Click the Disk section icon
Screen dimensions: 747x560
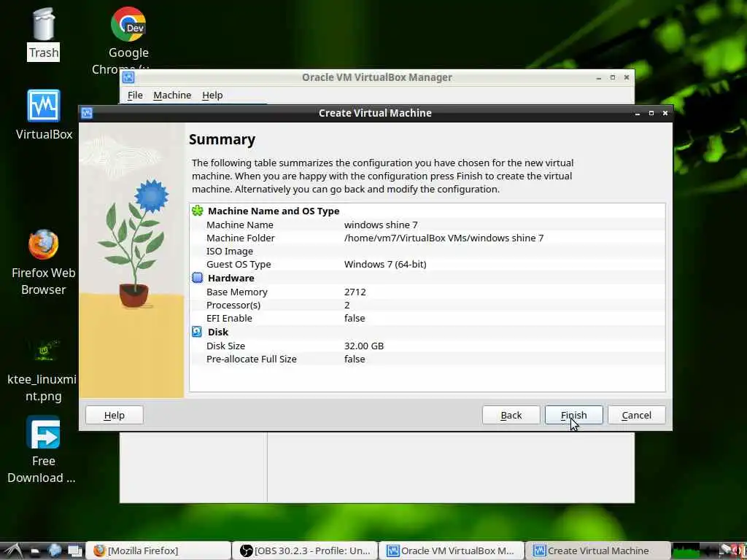[x=197, y=332]
